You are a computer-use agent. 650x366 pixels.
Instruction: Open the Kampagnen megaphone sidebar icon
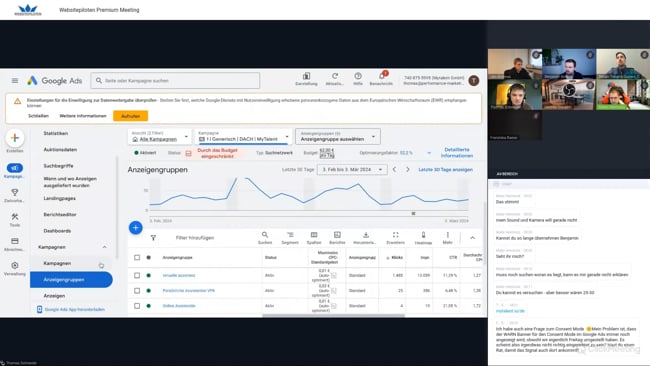[15, 168]
